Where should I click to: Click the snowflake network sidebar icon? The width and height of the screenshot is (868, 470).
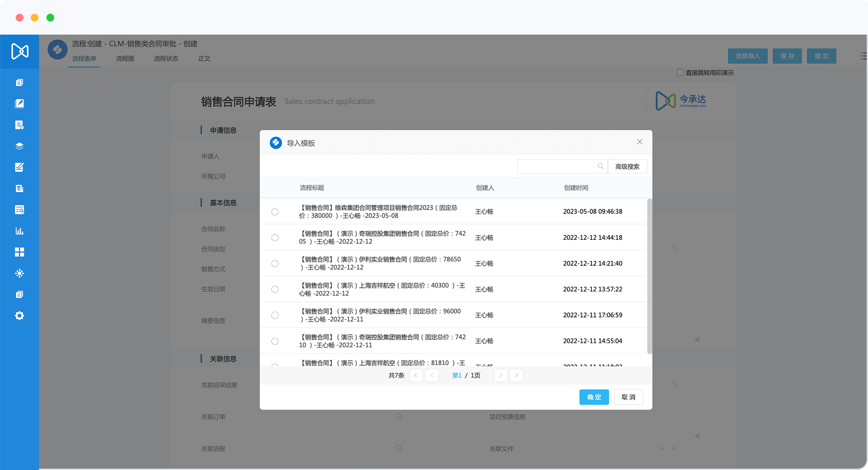(19, 273)
